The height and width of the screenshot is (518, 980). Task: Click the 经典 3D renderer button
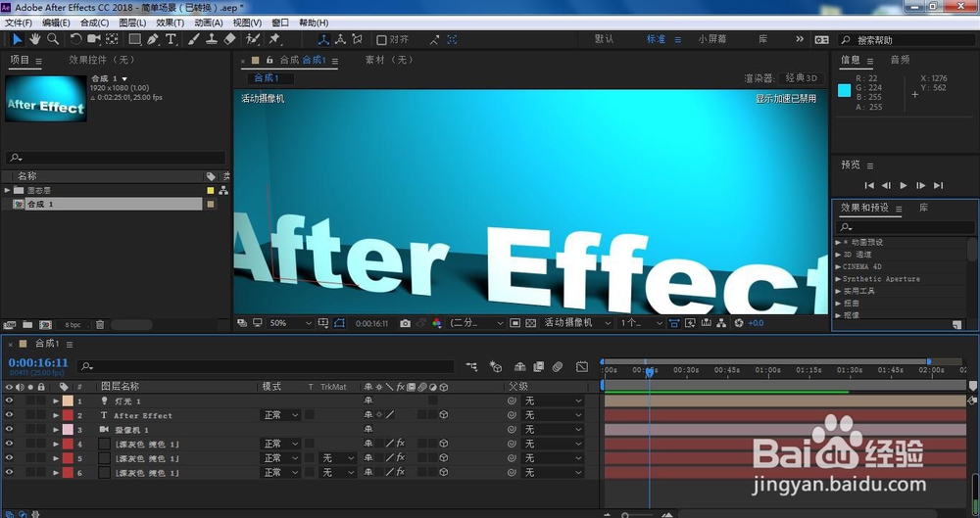(x=802, y=78)
